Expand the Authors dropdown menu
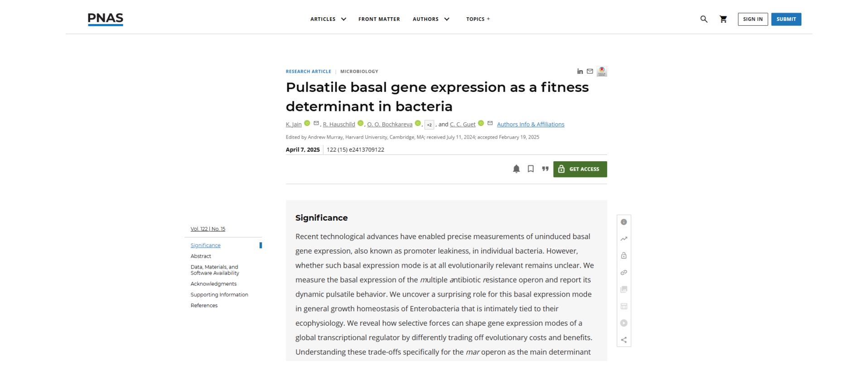 point(431,19)
